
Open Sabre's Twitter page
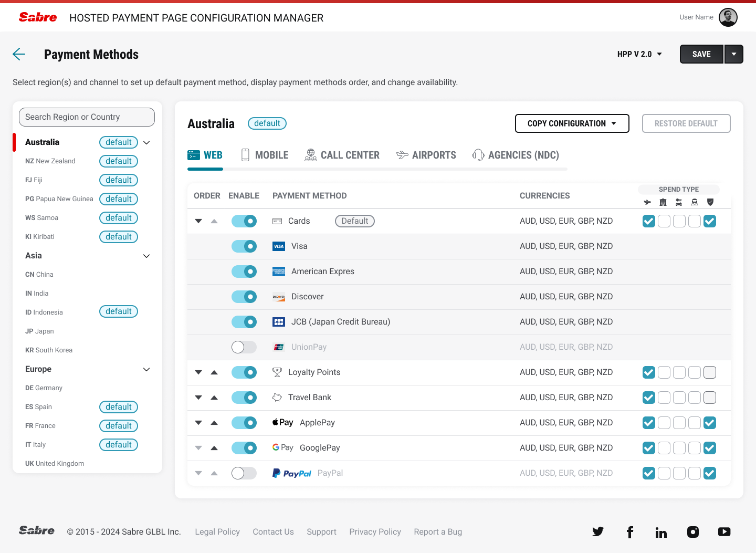point(598,532)
